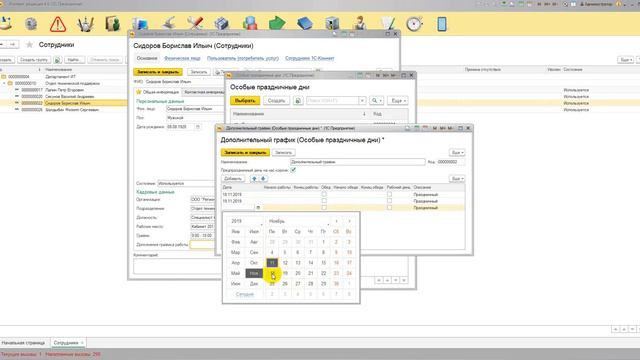
Task: Go to previous month in calendar popup
Action: [x=336, y=221]
